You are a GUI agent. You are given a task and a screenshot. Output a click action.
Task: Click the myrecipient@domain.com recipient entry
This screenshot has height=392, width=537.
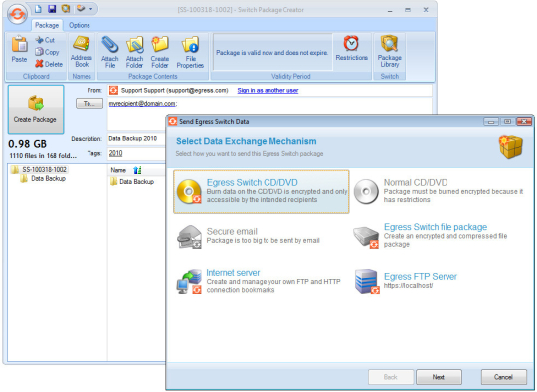click(142, 103)
